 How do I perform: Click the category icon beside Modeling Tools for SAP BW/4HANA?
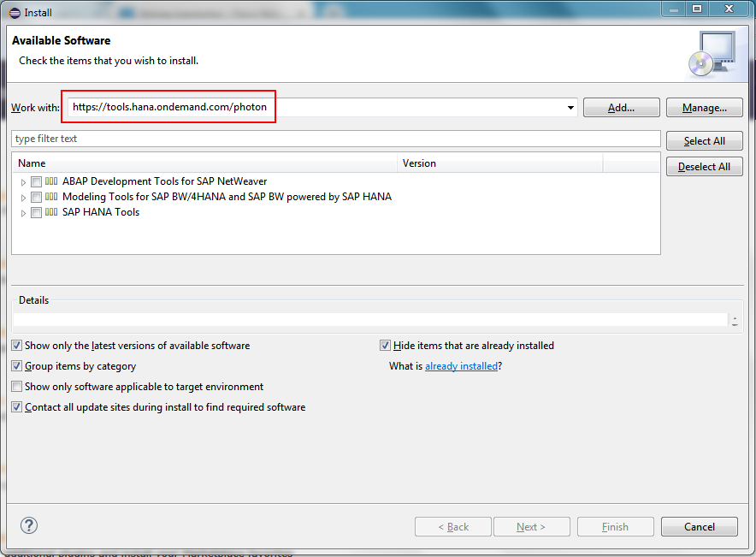[x=51, y=197]
